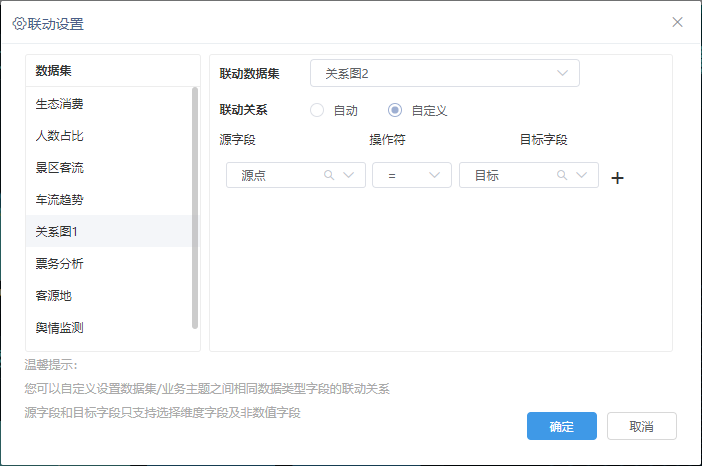This screenshot has width=702, height=466.
Task: Open the 关系图2 linked dataset dropdown
Action: tap(445, 73)
